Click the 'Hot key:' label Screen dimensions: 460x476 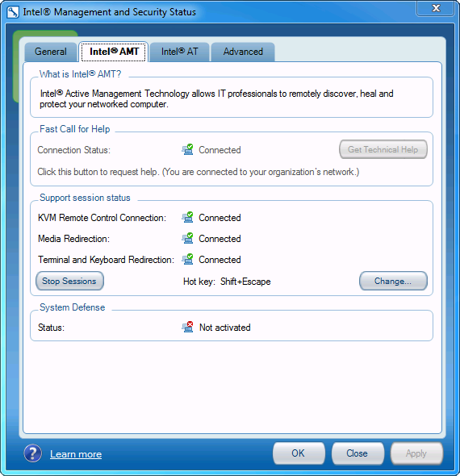tap(199, 282)
